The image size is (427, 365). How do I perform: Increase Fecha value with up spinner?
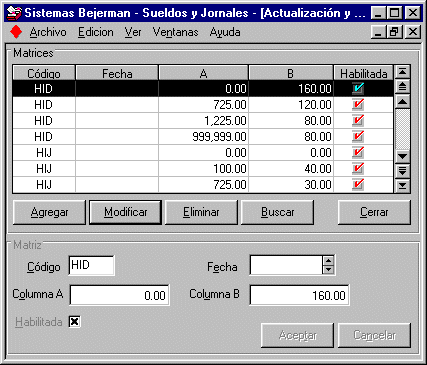click(x=328, y=261)
